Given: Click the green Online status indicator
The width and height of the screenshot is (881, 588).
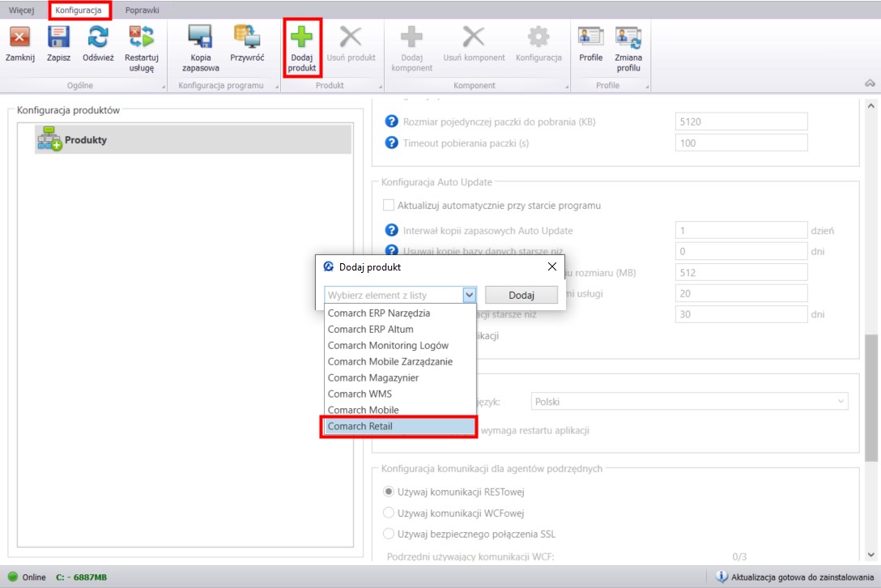Looking at the screenshot, I should (13, 577).
